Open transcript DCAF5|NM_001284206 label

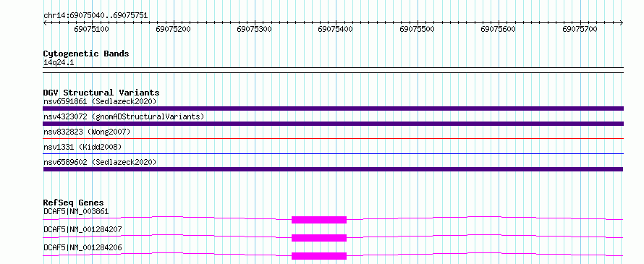pyautogui.click(x=82, y=247)
